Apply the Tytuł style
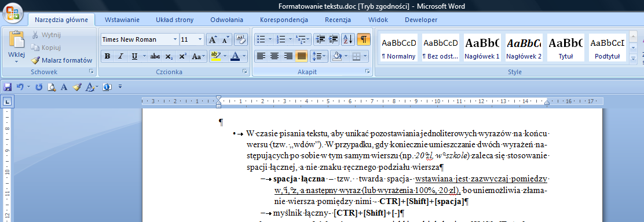Image resolution: width=644 pixels, height=222 pixels. click(565, 48)
